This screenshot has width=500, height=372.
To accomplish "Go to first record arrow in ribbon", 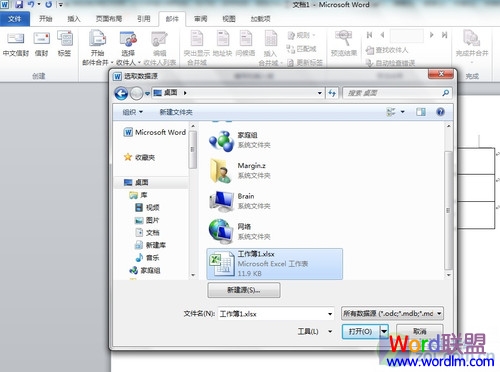I will point(369,35).
